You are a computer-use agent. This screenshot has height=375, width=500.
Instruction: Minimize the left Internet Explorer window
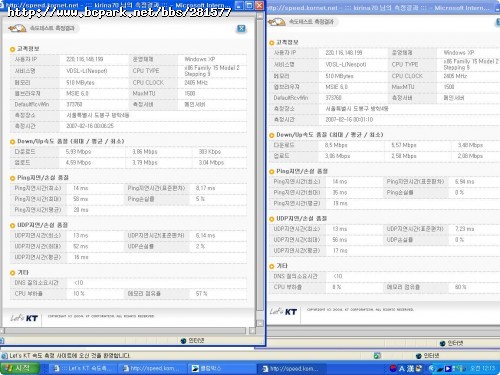pos(239,5)
